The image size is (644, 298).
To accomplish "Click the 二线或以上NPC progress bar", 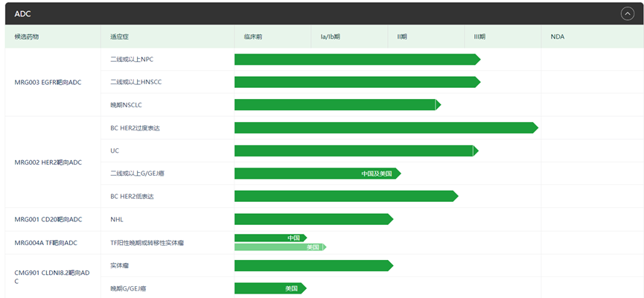I will coord(356,60).
